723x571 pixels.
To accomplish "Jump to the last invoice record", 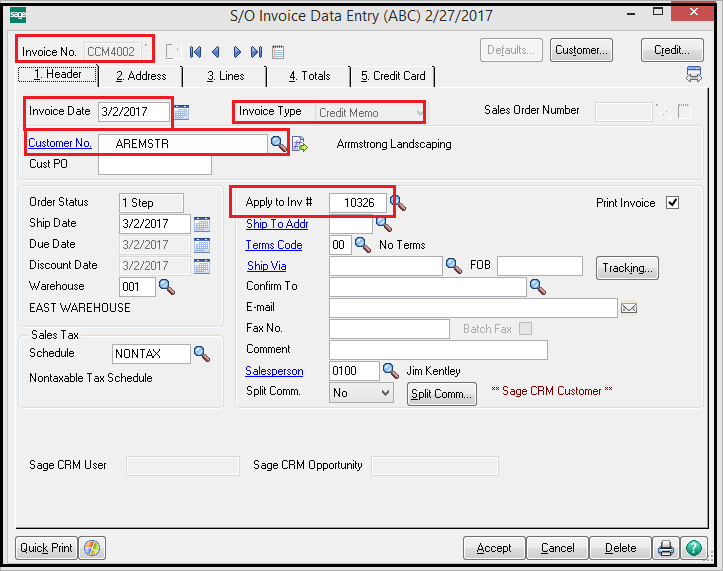I will tap(256, 52).
